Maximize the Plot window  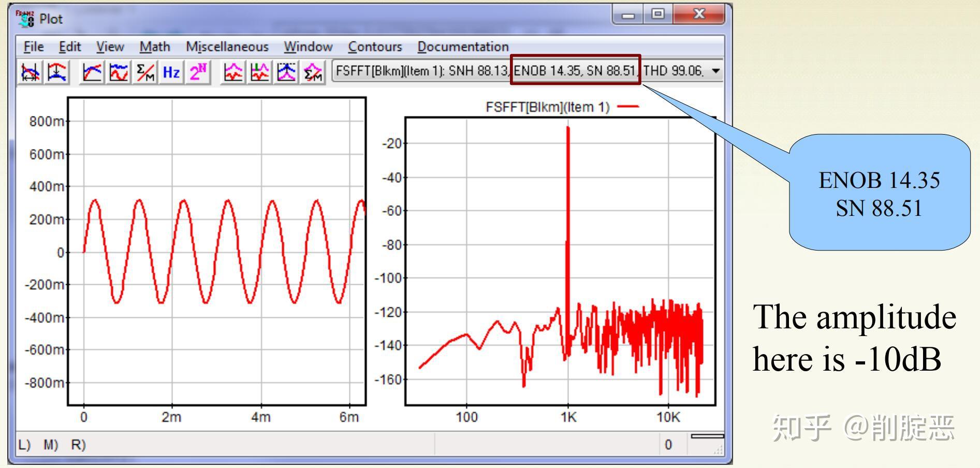[658, 15]
